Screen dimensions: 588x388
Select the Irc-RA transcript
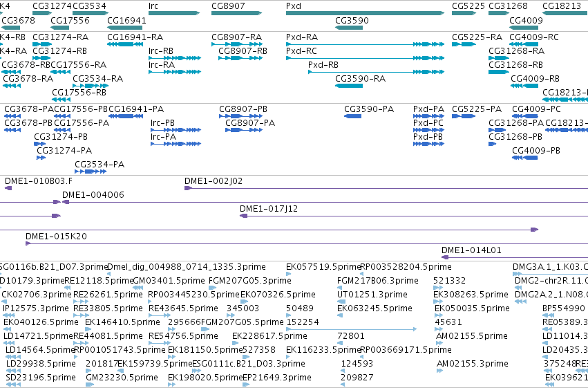point(162,65)
